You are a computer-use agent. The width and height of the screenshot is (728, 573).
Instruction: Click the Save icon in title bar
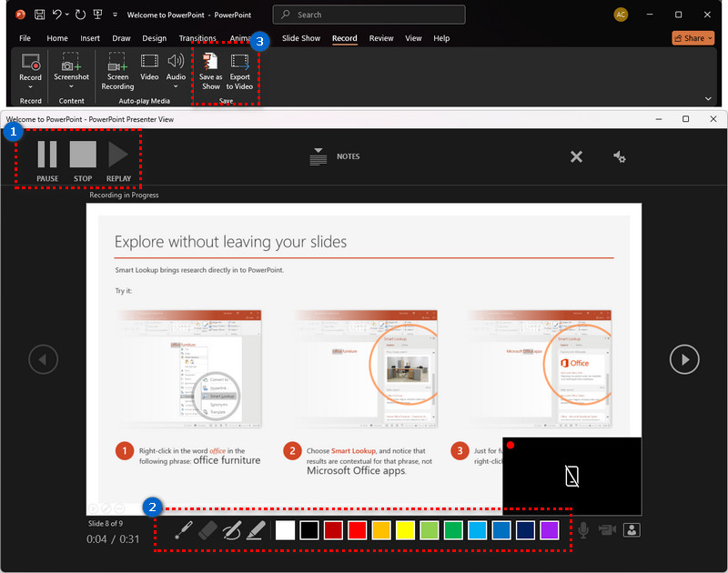(39, 15)
